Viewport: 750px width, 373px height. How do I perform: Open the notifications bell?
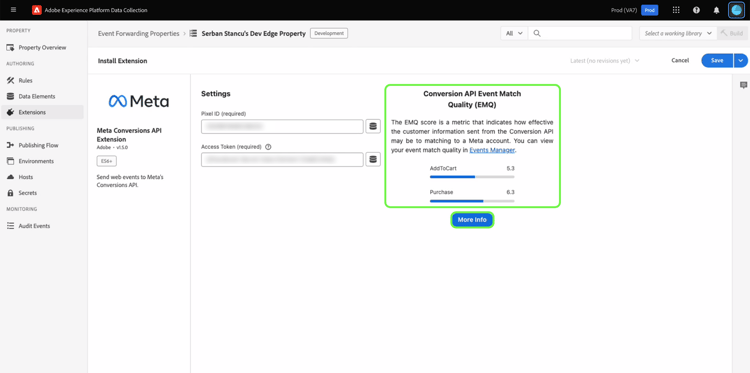point(716,10)
